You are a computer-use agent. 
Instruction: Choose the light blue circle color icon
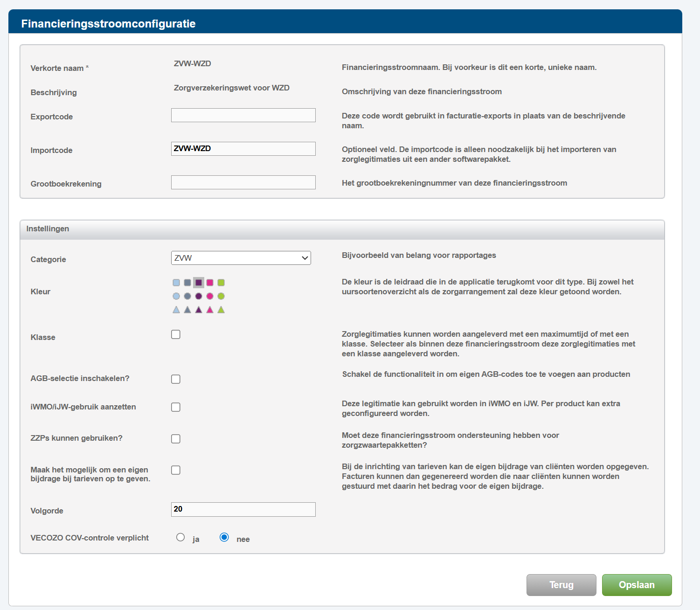176,296
